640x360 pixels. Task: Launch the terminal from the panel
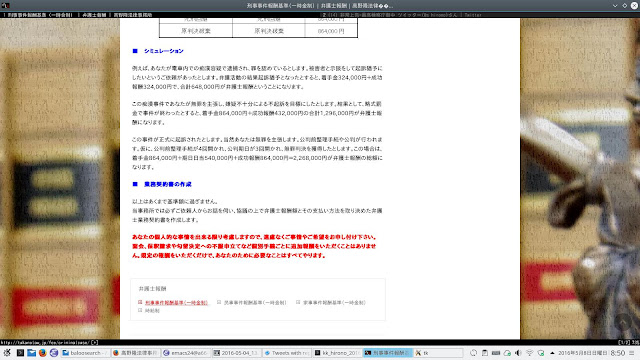[20, 353]
